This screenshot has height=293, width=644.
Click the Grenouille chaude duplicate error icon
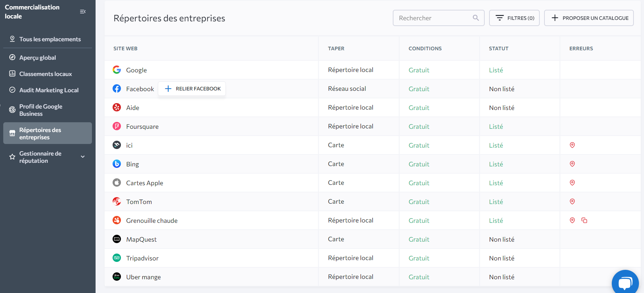pos(584,220)
